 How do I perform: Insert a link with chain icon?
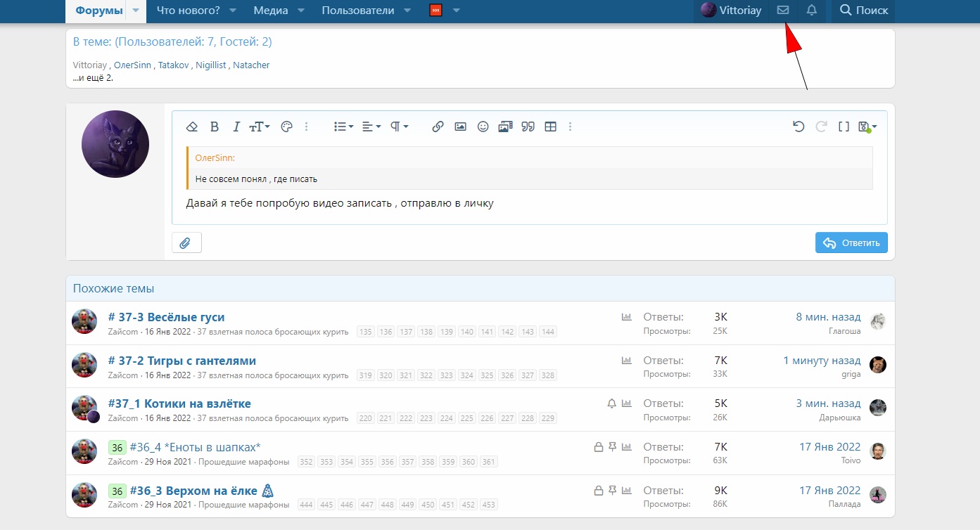point(438,127)
